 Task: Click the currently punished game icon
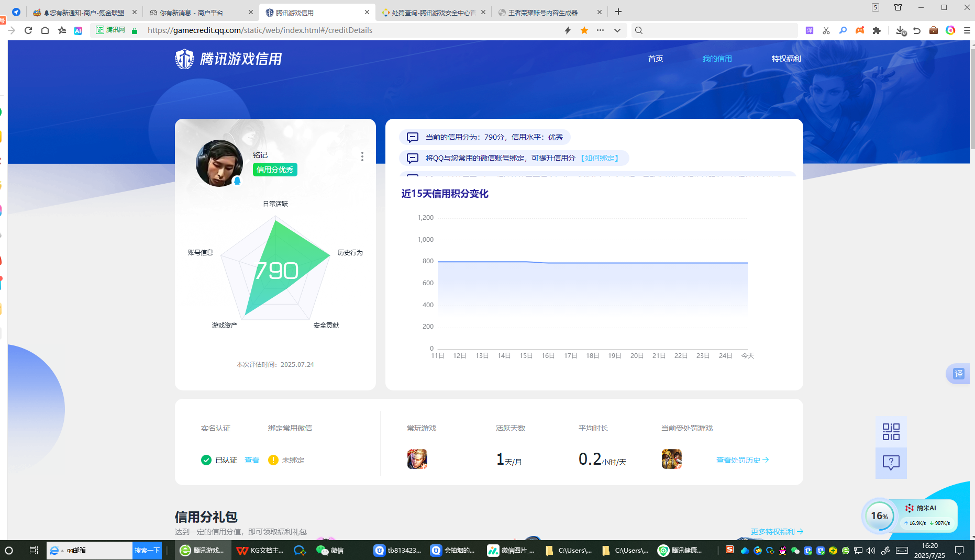[672, 459]
